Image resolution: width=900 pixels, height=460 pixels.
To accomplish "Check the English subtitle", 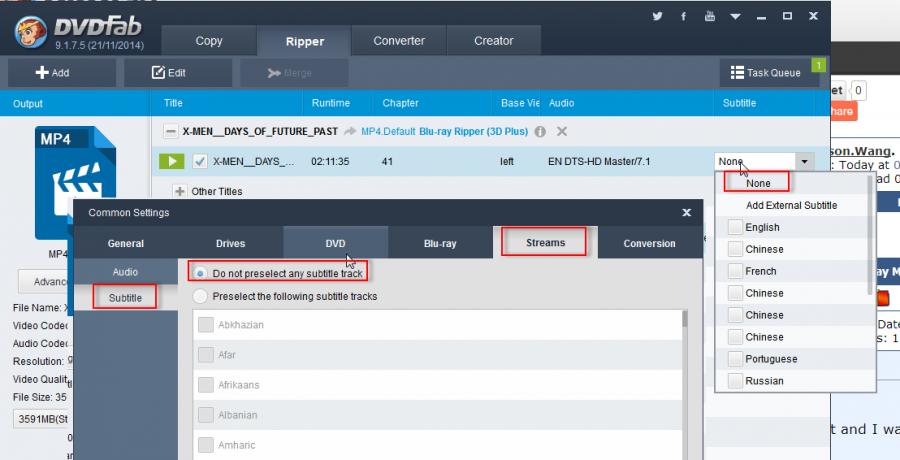I will pyautogui.click(x=735, y=227).
